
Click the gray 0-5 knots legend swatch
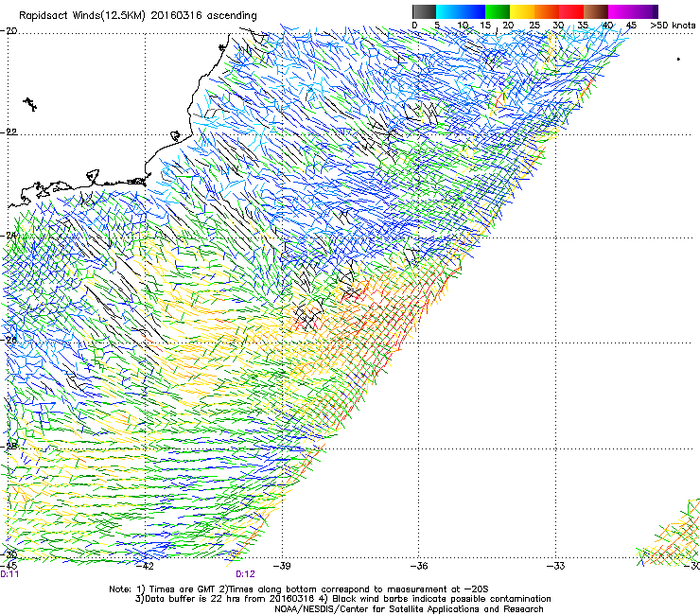coord(424,11)
